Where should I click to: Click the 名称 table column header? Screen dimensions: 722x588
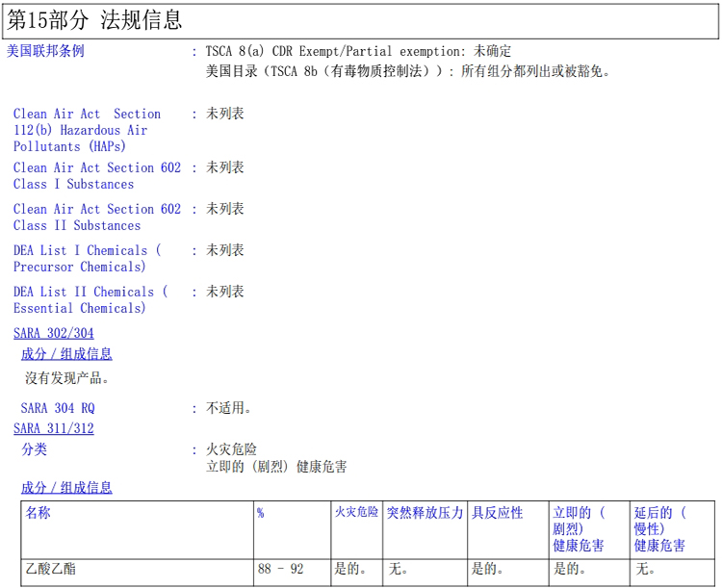[x=39, y=514]
